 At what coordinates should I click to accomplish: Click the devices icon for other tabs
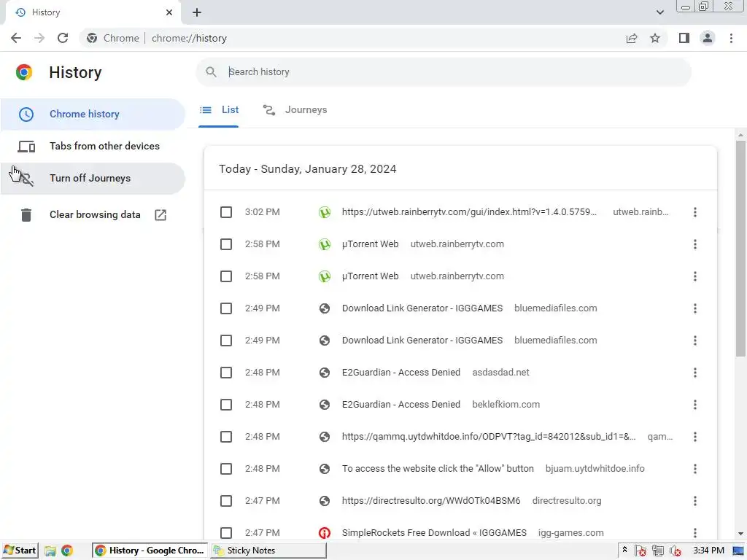(26, 146)
